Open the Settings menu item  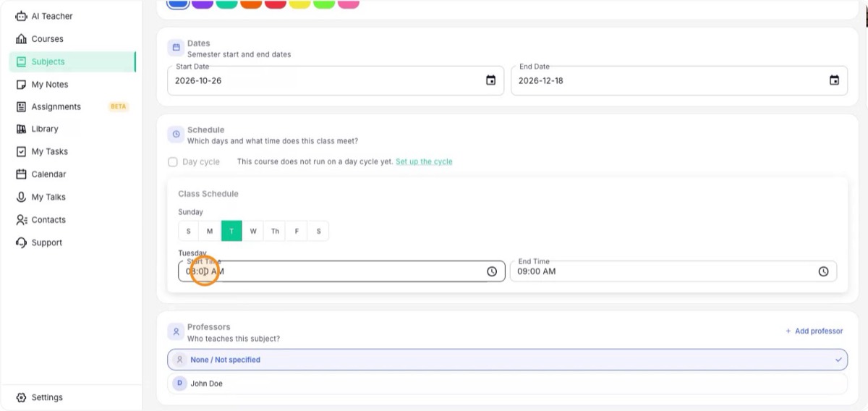point(72,397)
